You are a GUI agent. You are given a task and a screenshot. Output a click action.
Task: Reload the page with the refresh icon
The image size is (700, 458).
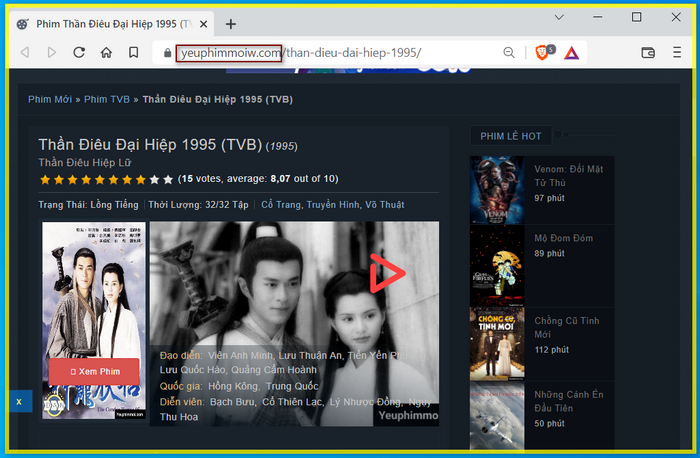click(x=79, y=53)
